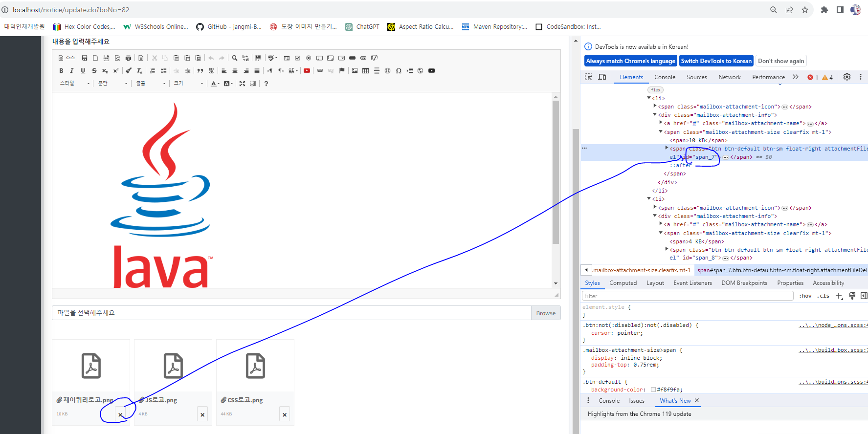Open the 문단 paragraph format dropdown
Screen dimensions: 868x434
(x=112, y=84)
